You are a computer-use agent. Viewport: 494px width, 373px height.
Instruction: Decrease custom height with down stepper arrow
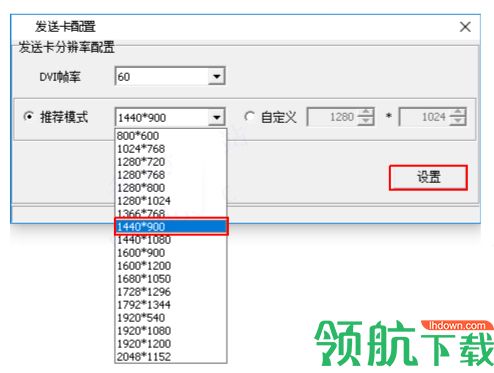(x=458, y=121)
